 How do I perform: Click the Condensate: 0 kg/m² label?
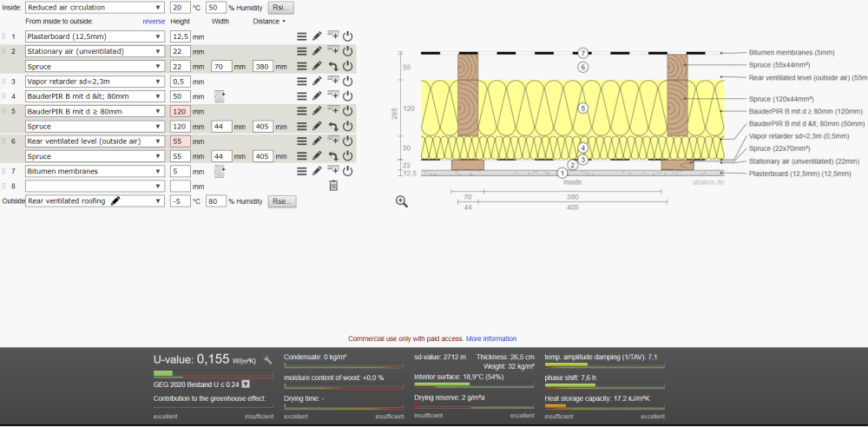point(315,358)
